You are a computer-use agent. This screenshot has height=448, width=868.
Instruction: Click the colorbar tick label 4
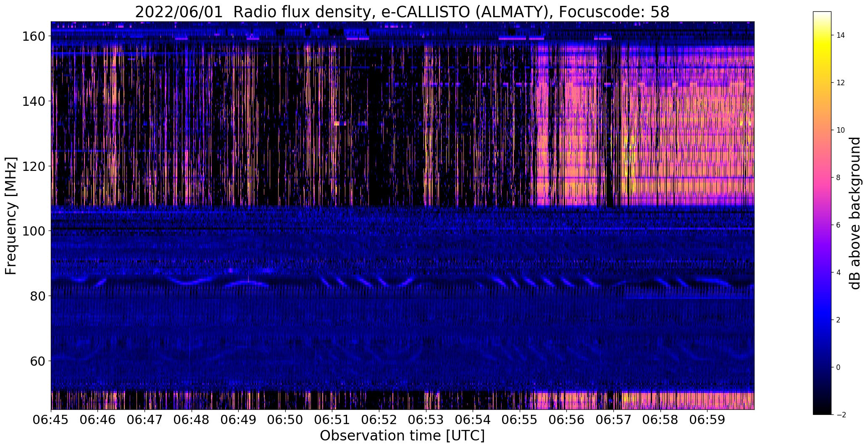(839, 272)
